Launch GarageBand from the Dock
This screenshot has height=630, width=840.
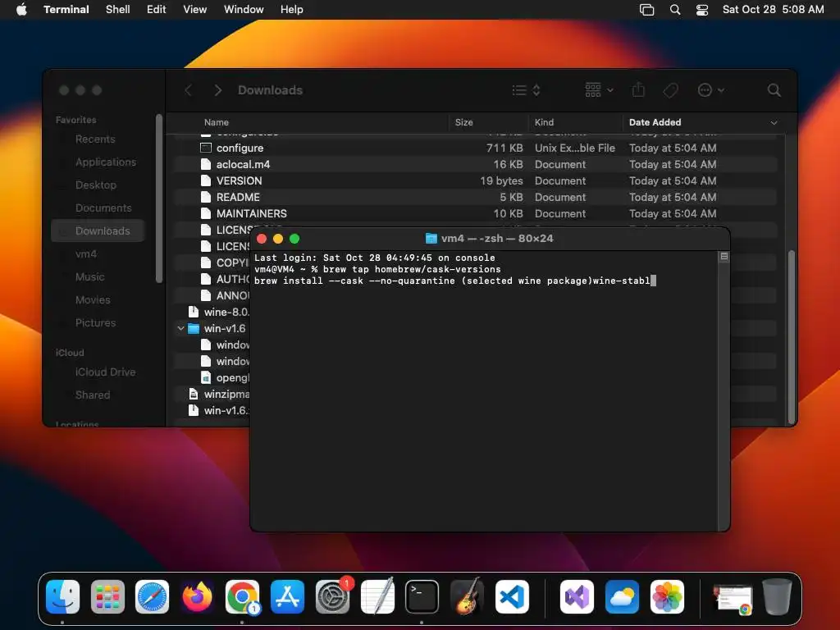(x=467, y=596)
